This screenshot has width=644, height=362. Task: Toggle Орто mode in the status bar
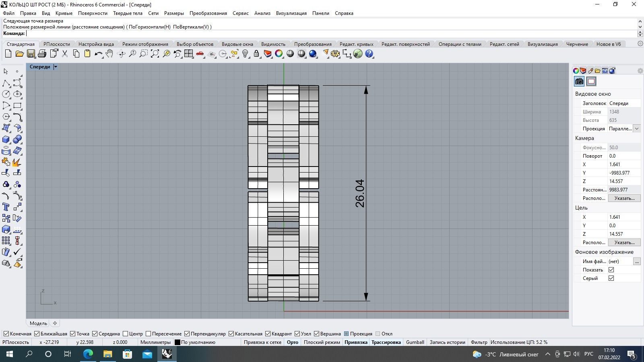[x=293, y=342]
